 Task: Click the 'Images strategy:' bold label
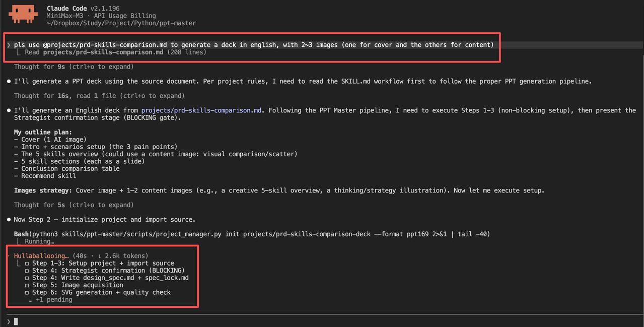click(43, 190)
